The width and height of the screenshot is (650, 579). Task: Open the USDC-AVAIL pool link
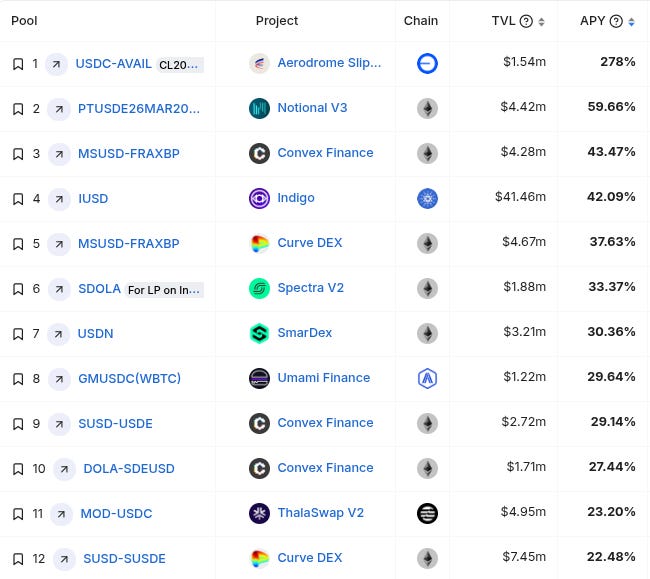click(114, 64)
